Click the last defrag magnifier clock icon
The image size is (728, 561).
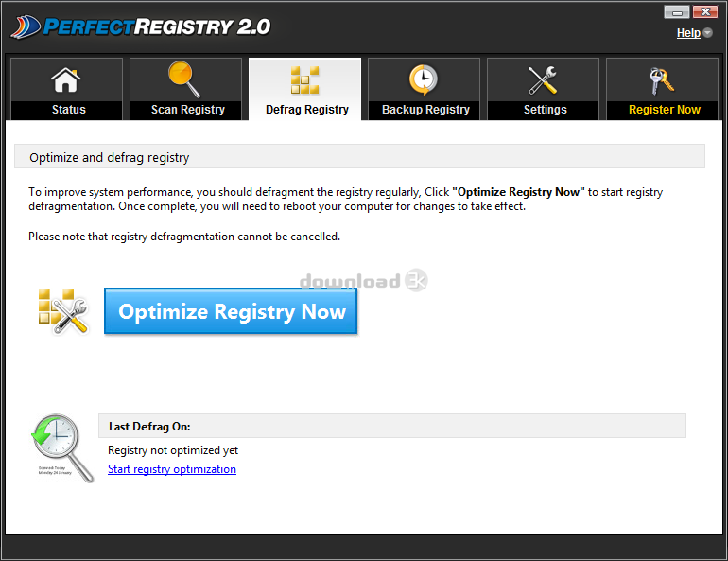point(62,447)
